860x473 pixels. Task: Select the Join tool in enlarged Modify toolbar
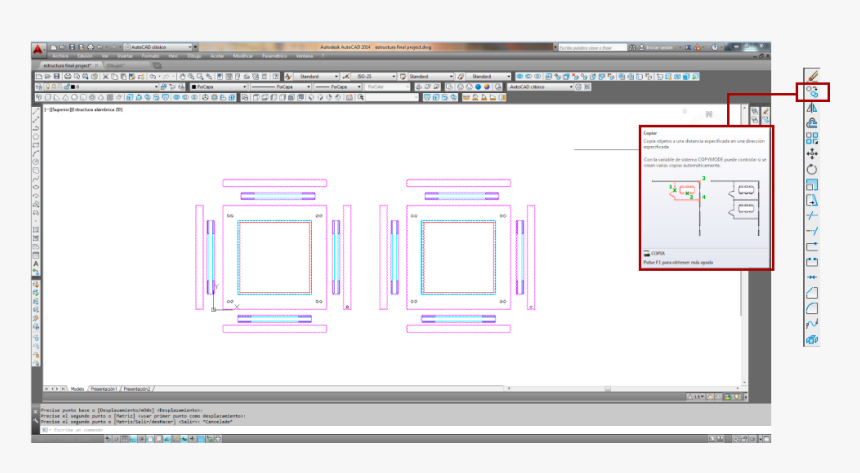812,277
